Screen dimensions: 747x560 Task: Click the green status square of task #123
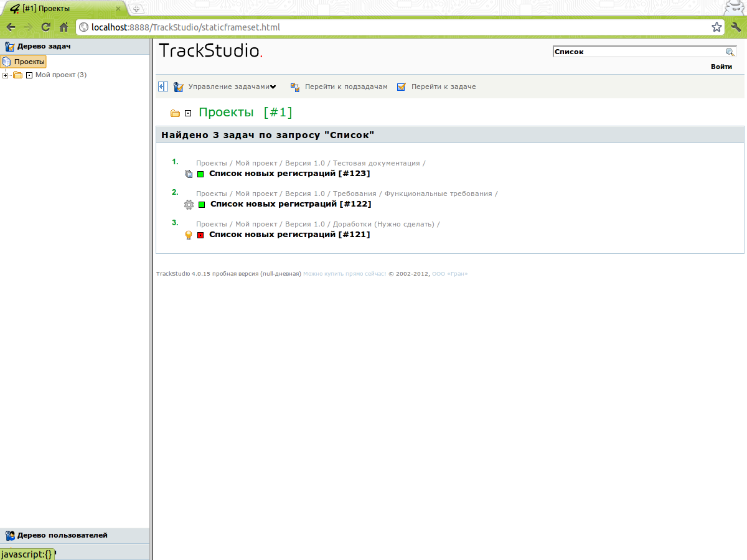pos(200,174)
